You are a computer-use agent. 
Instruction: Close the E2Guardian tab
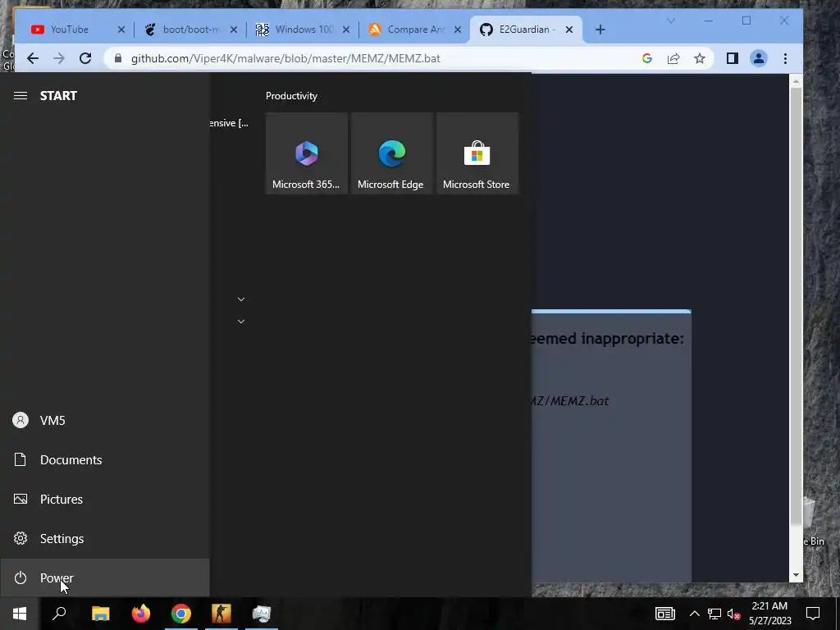pyautogui.click(x=569, y=30)
